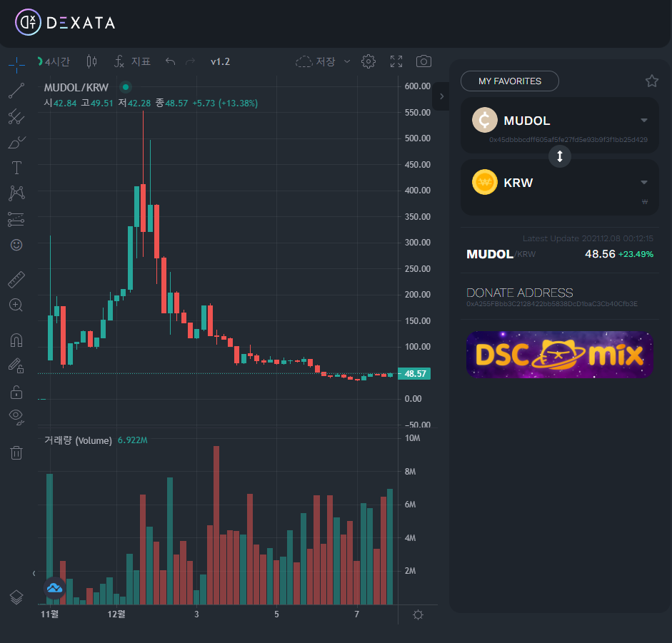This screenshot has width=672, height=643.
Task: Click the volume value 6.922M
Action: 132,440
